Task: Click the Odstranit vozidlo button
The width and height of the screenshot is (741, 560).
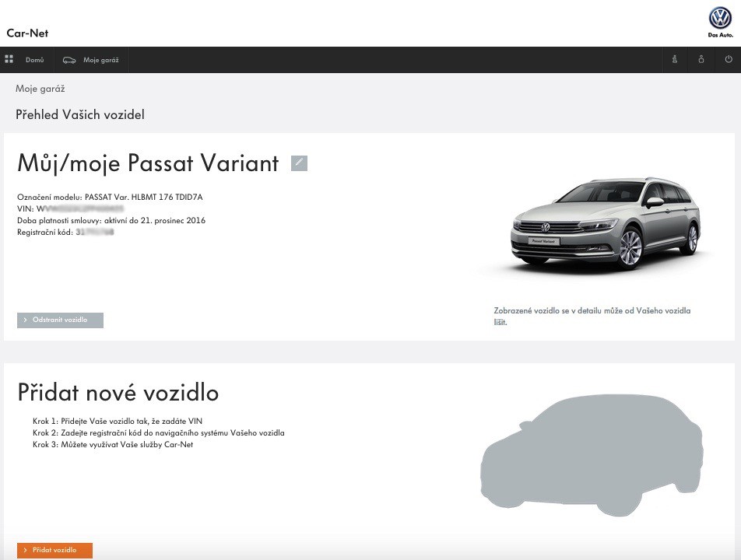Action: [61, 320]
